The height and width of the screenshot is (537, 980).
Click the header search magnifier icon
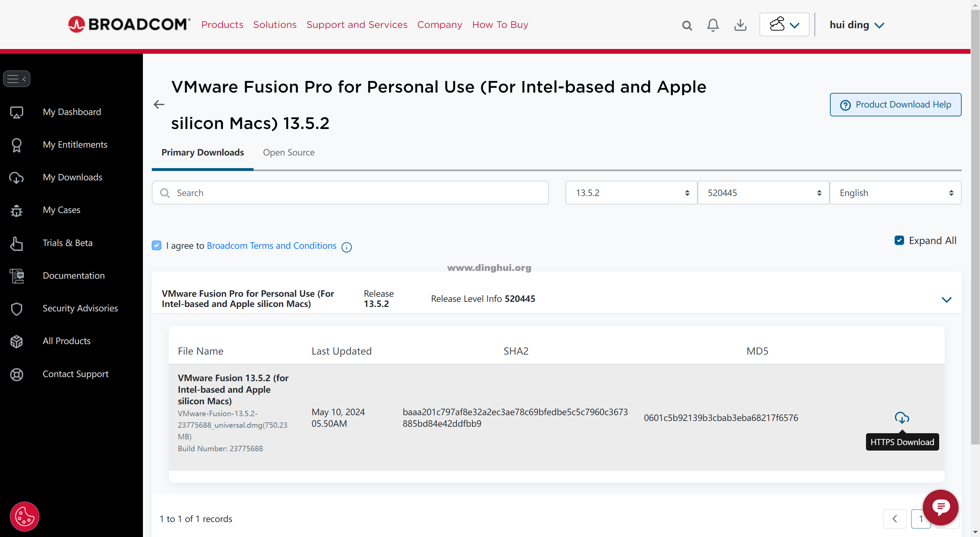[687, 26]
